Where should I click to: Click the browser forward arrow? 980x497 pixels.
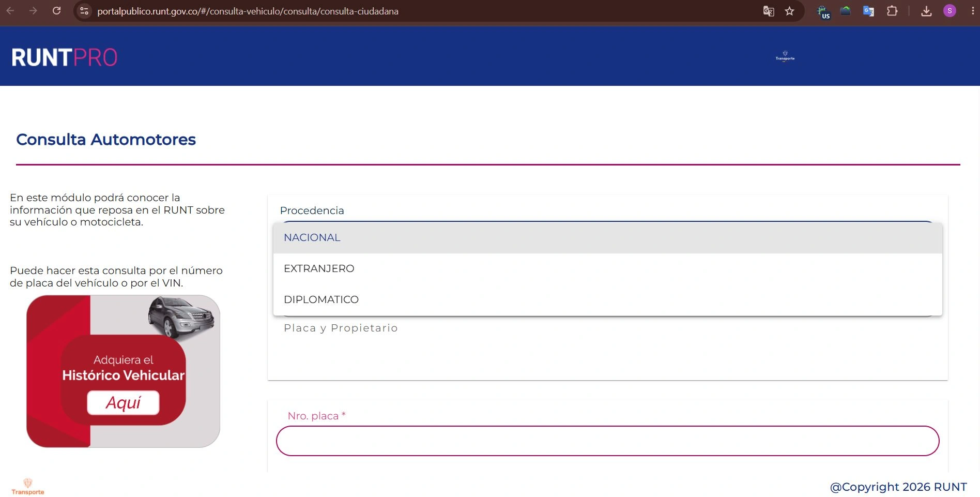click(x=33, y=11)
